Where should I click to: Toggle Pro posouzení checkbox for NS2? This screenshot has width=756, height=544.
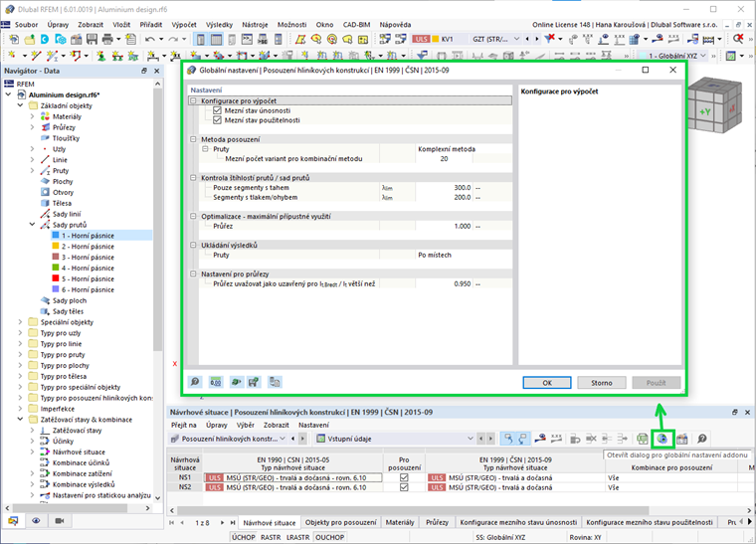tap(404, 487)
